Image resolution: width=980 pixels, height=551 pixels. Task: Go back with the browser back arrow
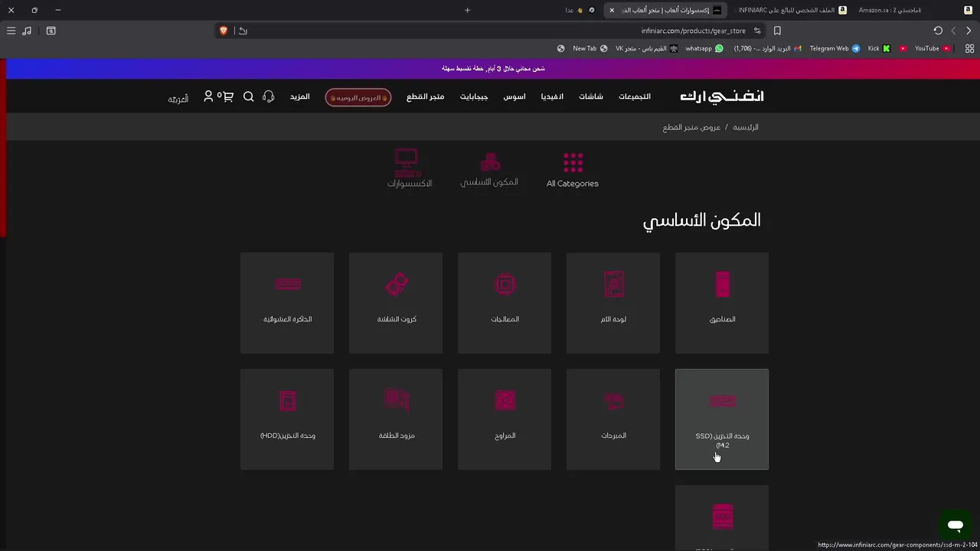click(x=969, y=31)
